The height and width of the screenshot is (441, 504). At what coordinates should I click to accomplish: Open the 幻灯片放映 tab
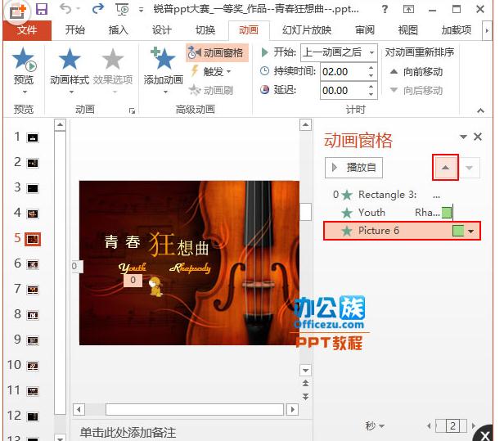[307, 30]
